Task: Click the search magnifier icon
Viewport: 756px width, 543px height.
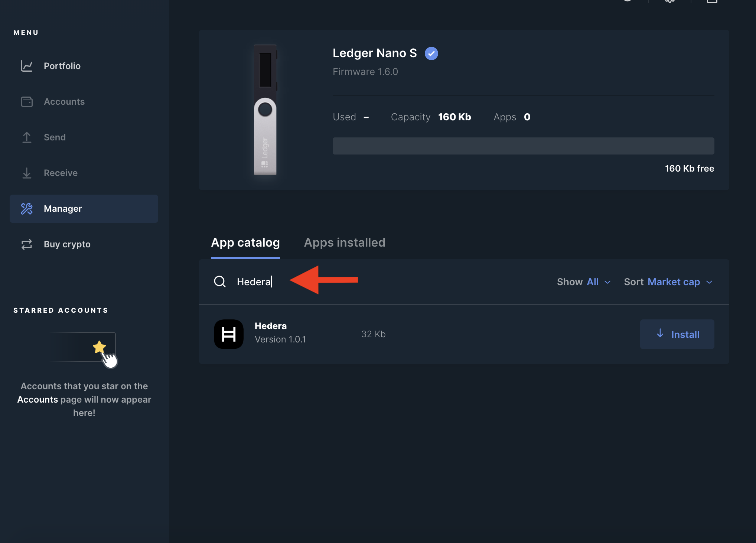Action: point(220,282)
